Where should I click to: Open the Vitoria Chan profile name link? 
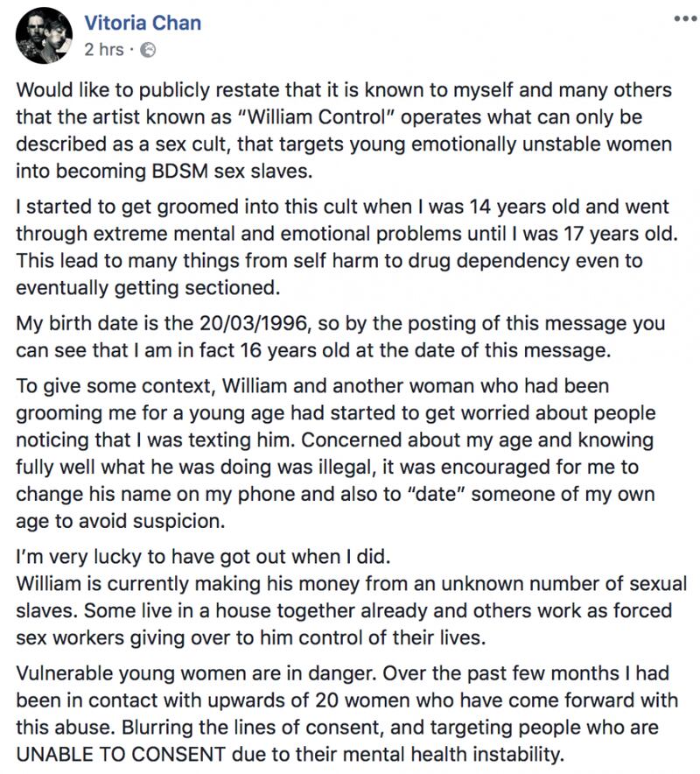click(x=143, y=23)
